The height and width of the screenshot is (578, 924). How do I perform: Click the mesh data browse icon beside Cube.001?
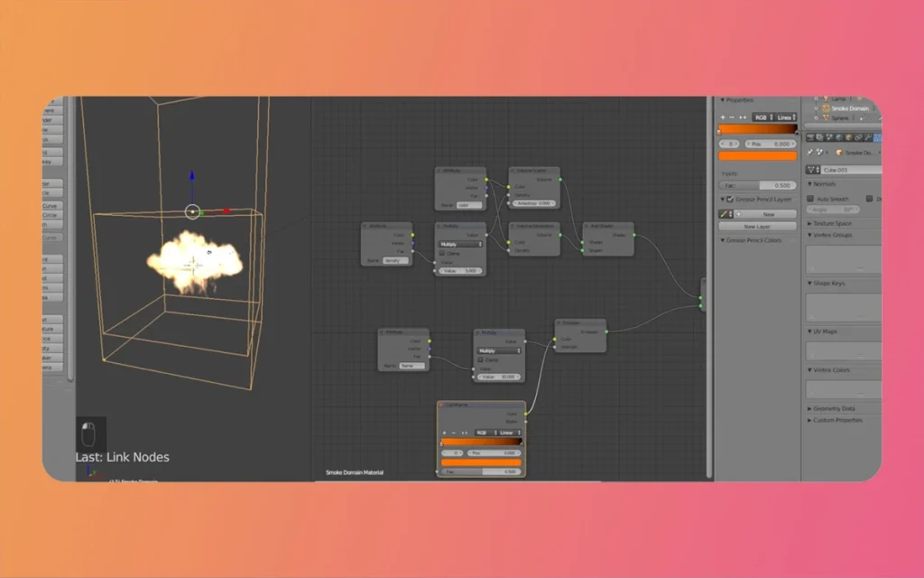point(811,170)
